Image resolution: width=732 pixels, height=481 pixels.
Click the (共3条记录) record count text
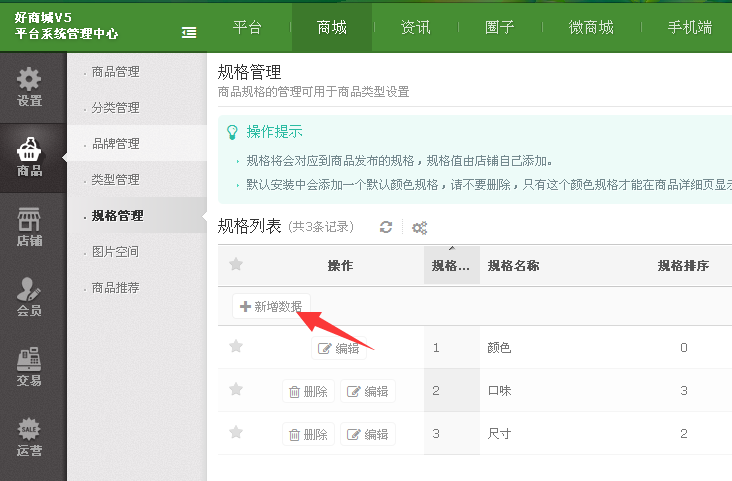(321, 227)
